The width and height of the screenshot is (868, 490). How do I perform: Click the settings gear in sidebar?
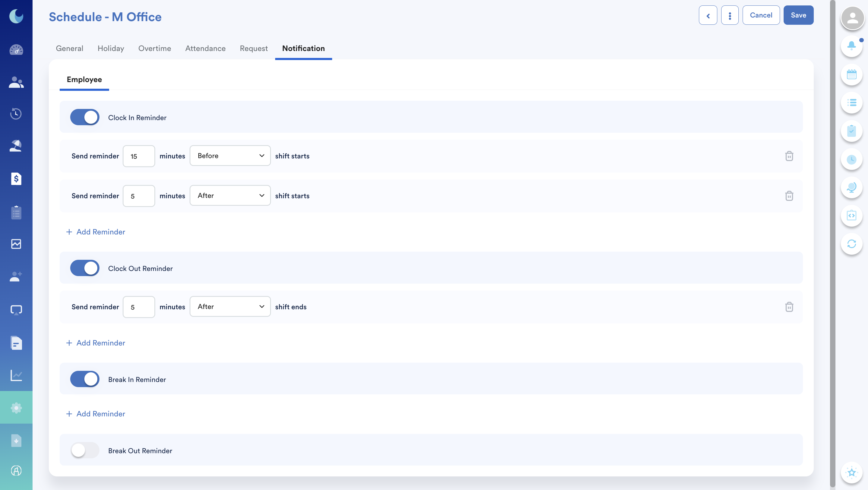(x=16, y=407)
